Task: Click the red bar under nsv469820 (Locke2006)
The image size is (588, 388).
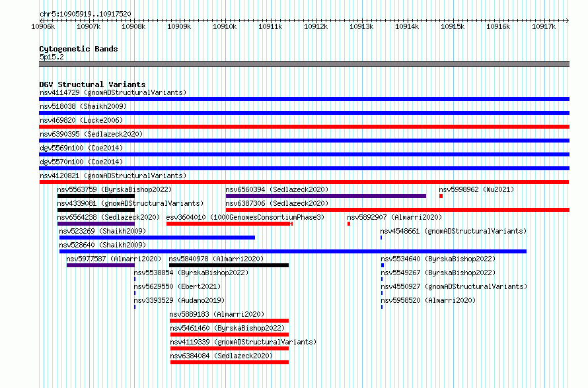Action: [304, 127]
